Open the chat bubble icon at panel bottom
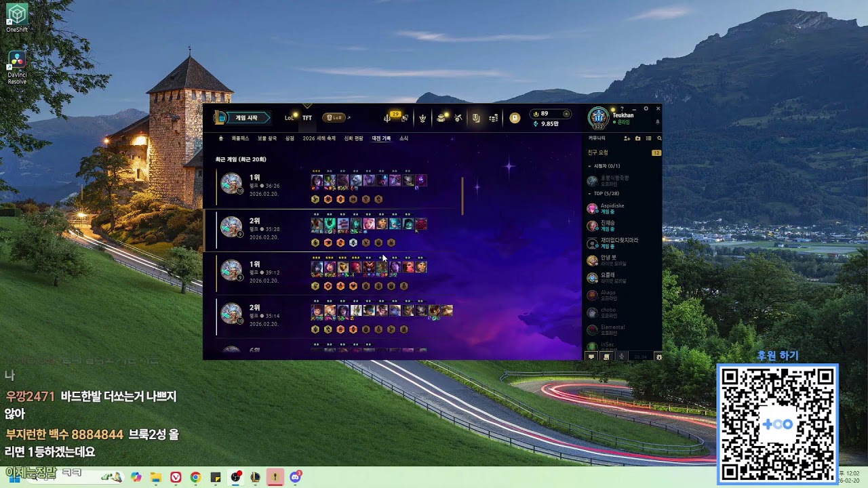The width and height of the screenshot is (868, 488). pyautogui.click(x=591, y=357)
